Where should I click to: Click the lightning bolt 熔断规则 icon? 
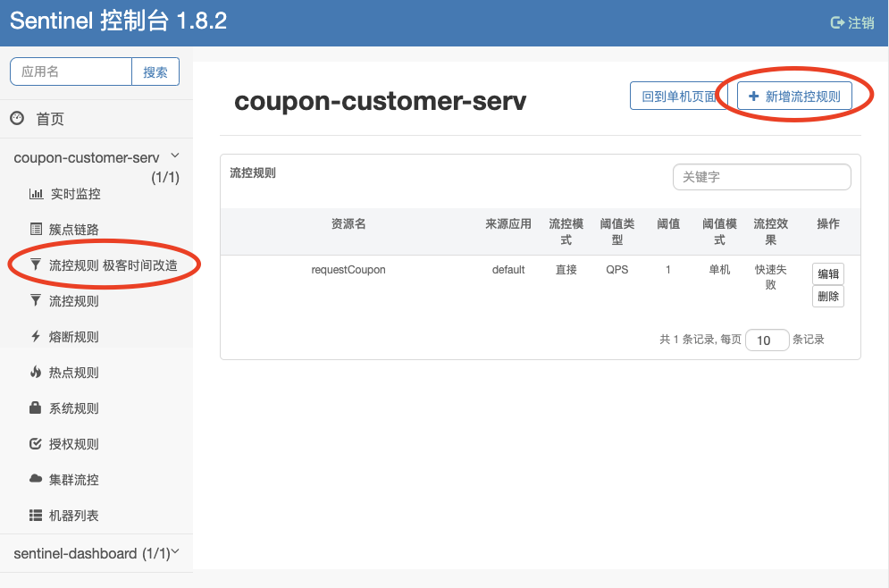tap(36, 337)
